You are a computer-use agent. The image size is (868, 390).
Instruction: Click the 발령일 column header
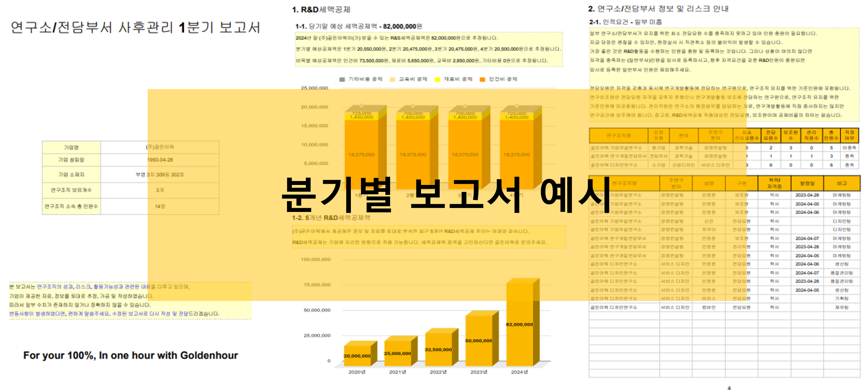[807, 183]
